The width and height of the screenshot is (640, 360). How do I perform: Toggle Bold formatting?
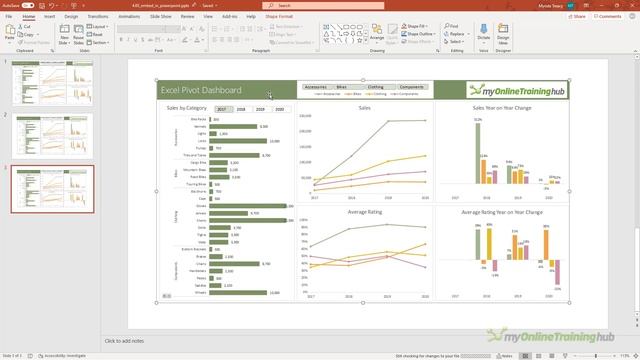pyautogui.click(x=121, y=40)
